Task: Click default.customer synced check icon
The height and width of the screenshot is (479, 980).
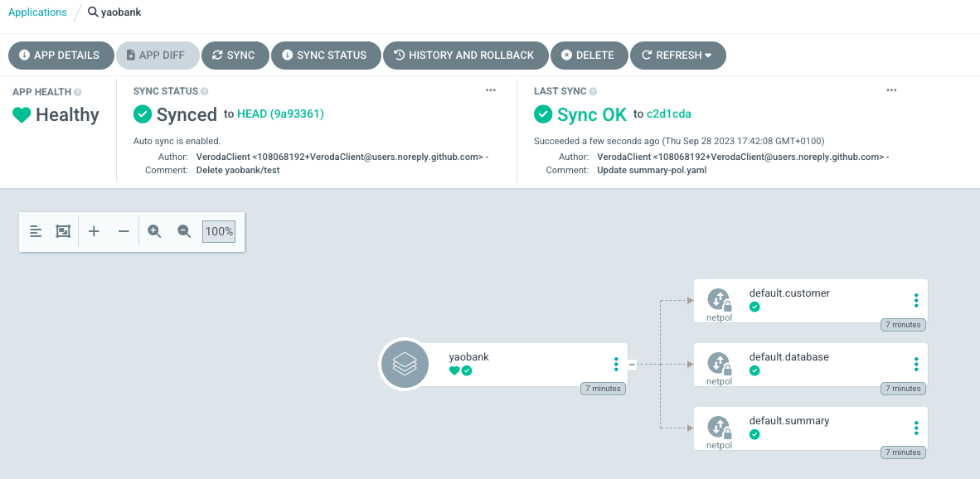Action: click(x=754, y=307)
